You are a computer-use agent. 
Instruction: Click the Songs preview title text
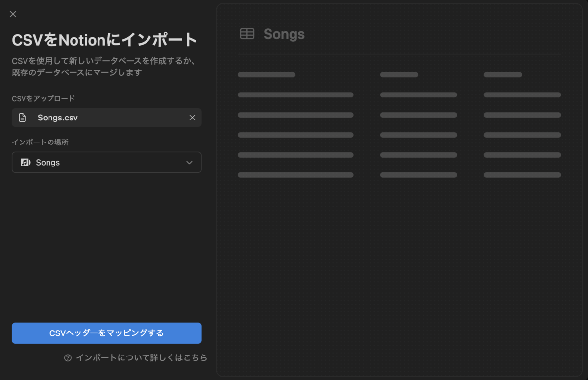click(x=284, y=34)
